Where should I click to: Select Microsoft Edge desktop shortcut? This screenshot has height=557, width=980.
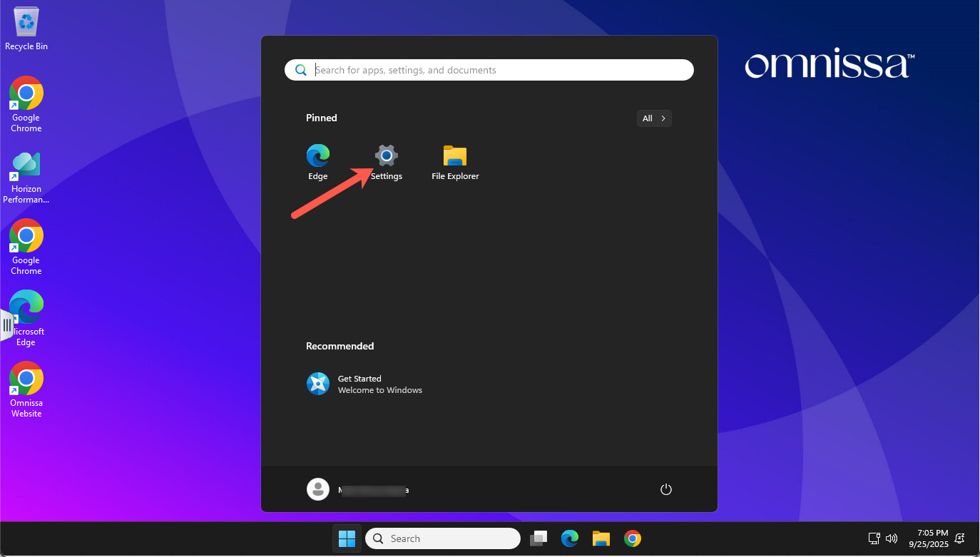[x=26, y=318]
